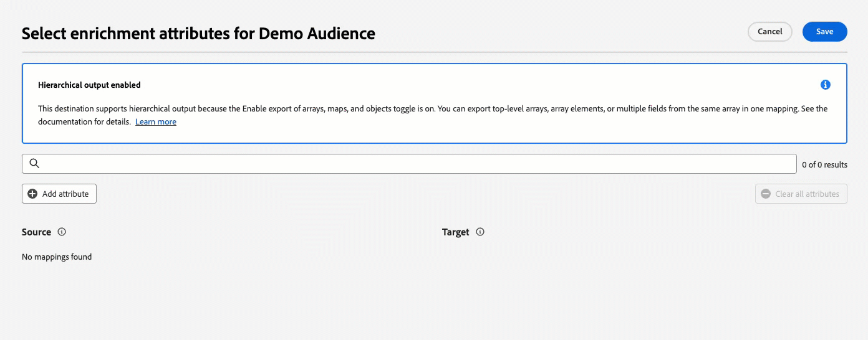This screenshot has width=868, height=340.
Task: Click the minus icon in Clear all attributes
Action: 766,194
